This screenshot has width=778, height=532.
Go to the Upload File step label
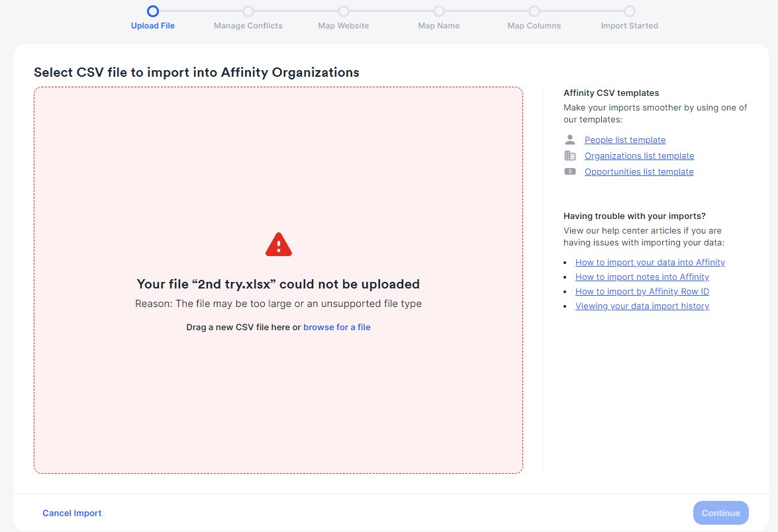(153, 26)
